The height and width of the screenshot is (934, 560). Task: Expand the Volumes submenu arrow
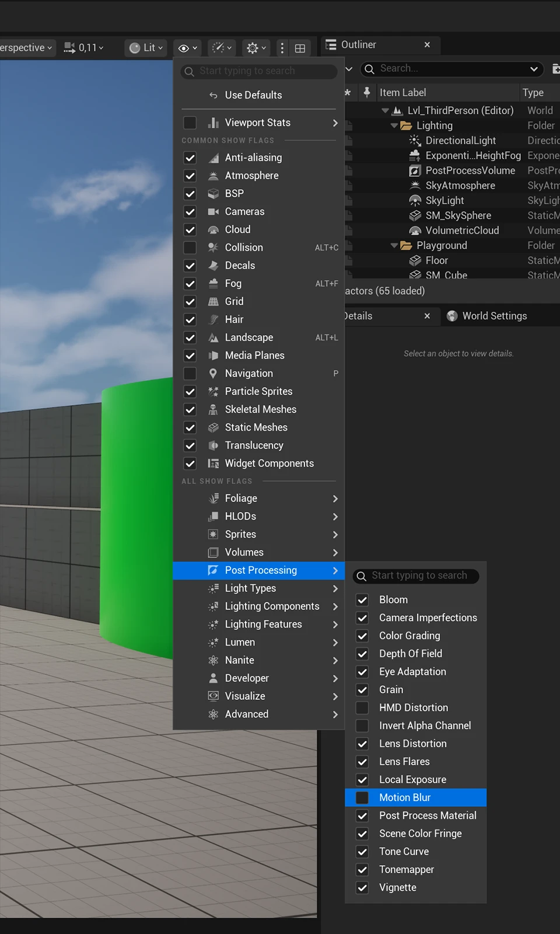pos(335,552)
